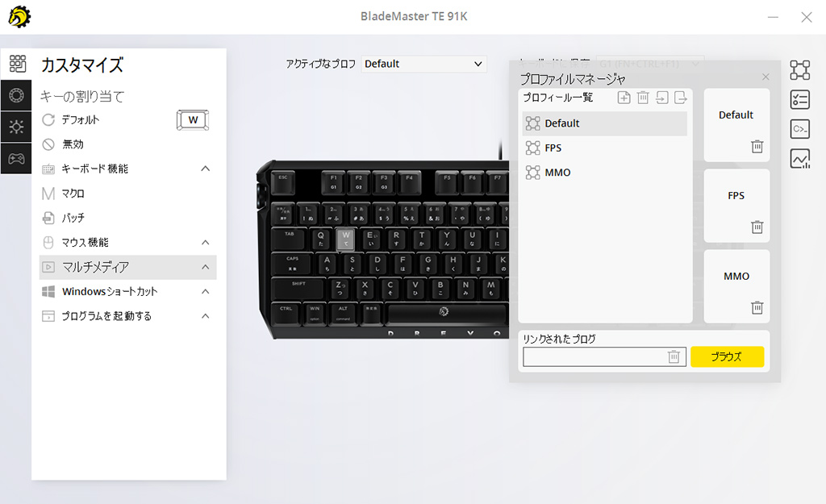Click the CAPS key on keyboard image
This screenshot has width=826, height=504.
point(292,264)
